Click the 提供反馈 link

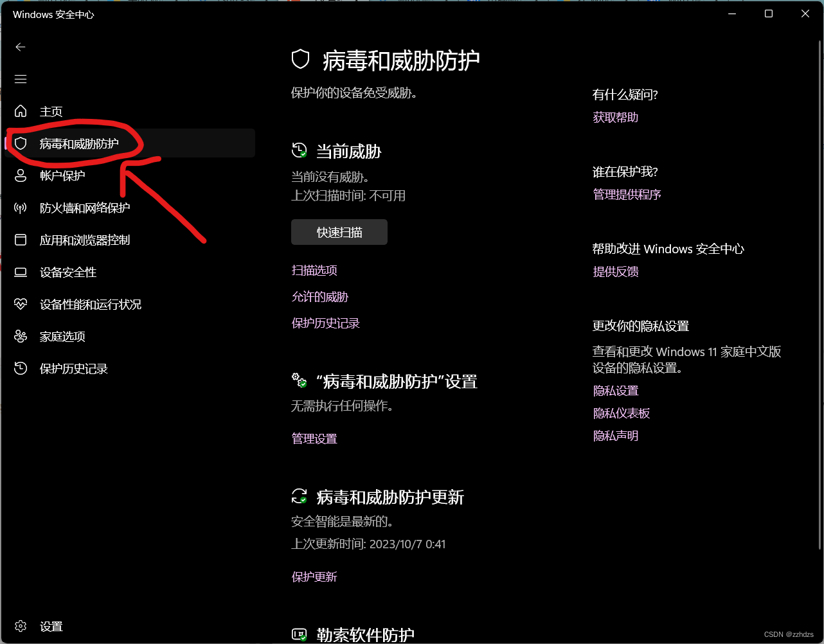pyautogui.click(x=616, y=272)
